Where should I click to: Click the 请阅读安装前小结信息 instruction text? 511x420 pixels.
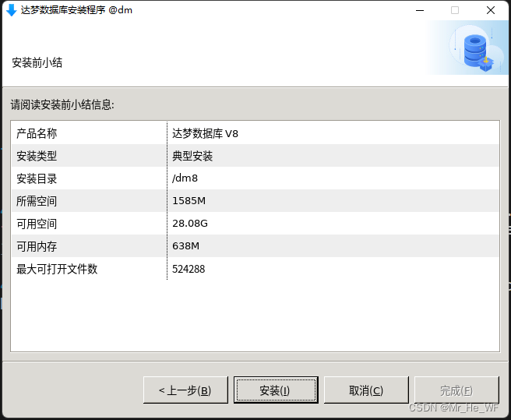pyautogui.click(x=62, y=105)
